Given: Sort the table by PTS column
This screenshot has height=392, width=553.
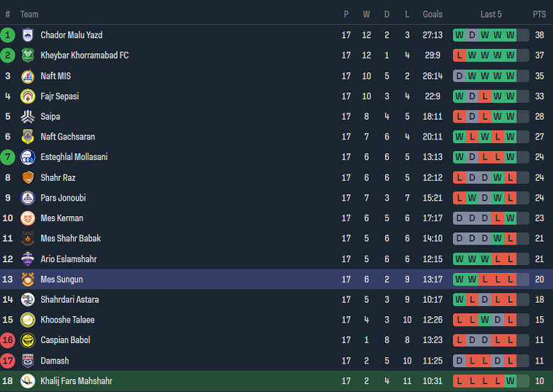Looking at the screenshot, I should (540, 14).
